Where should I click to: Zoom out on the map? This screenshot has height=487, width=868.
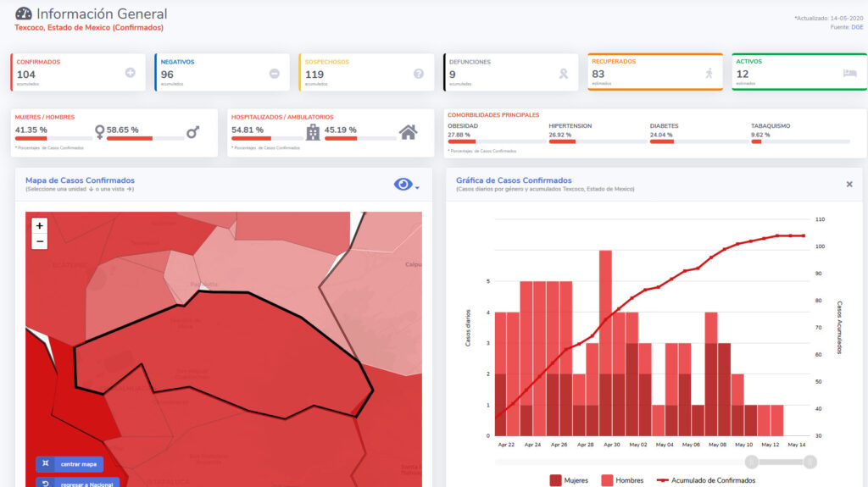point(40,241)
